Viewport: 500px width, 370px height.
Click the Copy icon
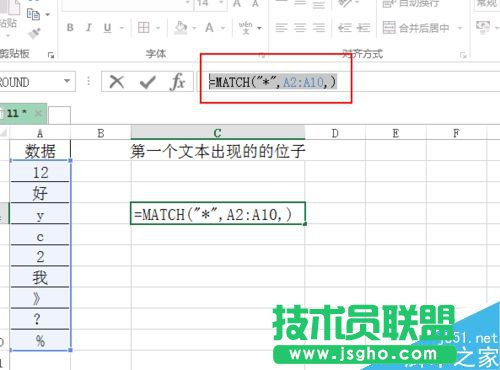point(33,14)
